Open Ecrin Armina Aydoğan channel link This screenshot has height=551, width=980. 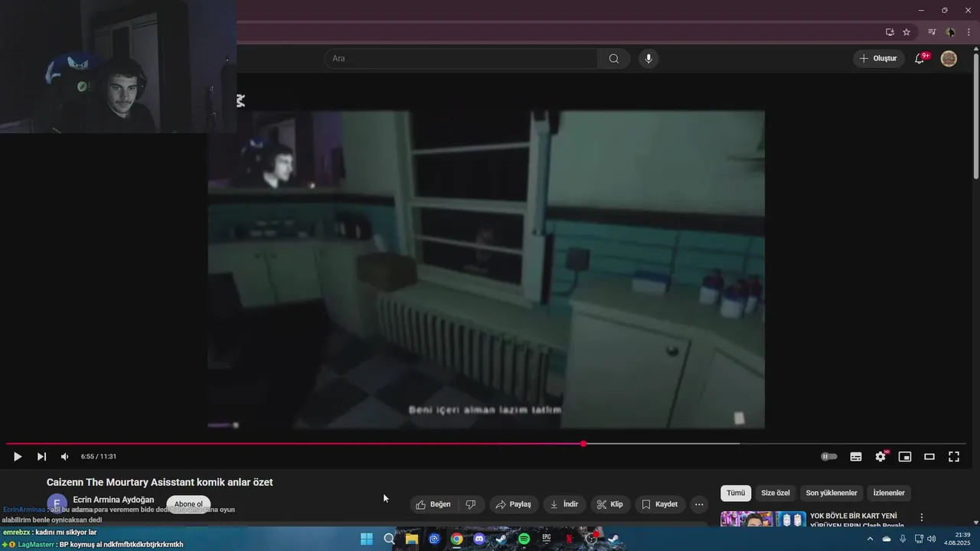pos(113,500)
